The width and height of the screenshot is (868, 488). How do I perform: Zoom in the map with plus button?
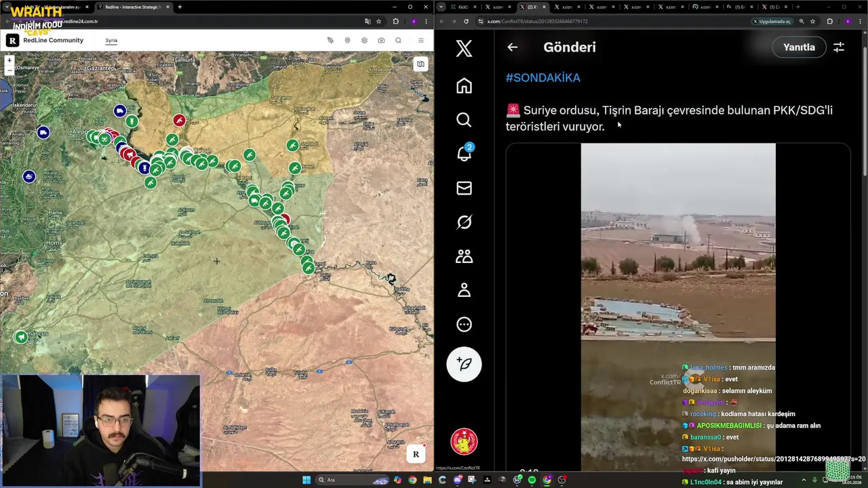(x=9, y=61)
